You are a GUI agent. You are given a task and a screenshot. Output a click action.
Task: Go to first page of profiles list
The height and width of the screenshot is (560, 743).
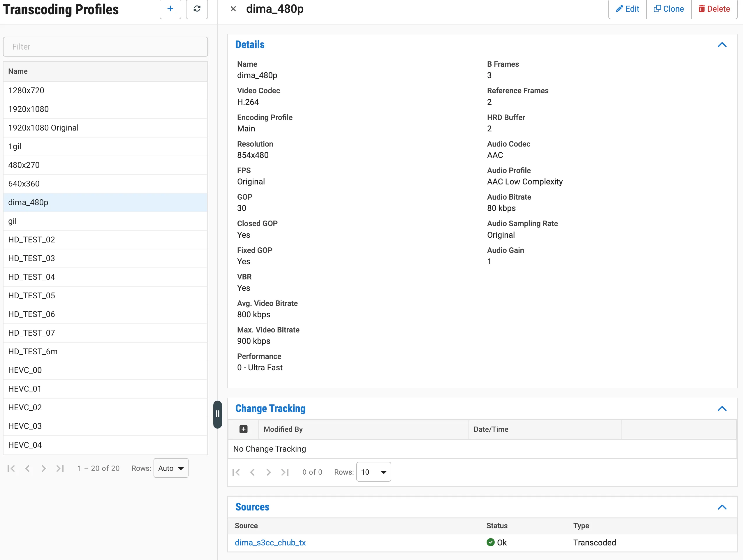(x=11, y=468)
